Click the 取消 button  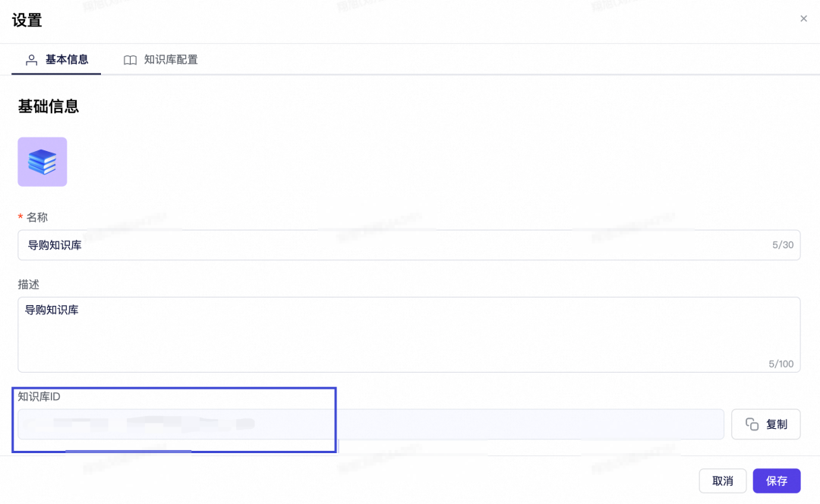click(722, 480)
